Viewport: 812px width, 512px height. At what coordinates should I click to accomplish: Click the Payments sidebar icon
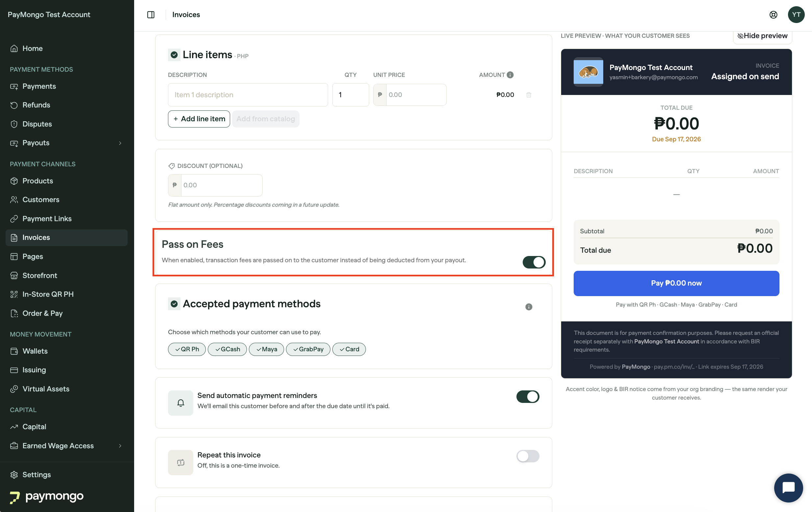coord(14,87)
